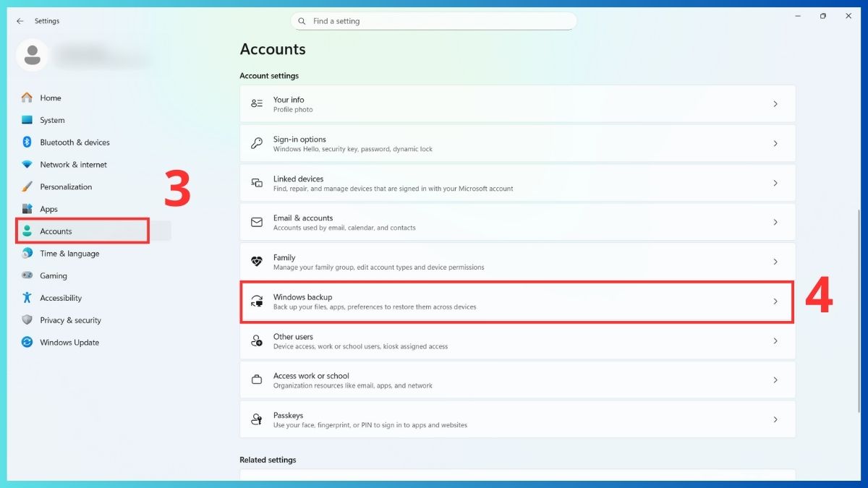This screenshot has height=488, width=868.
Task: Open the Gaming category label
Action: 54,275
